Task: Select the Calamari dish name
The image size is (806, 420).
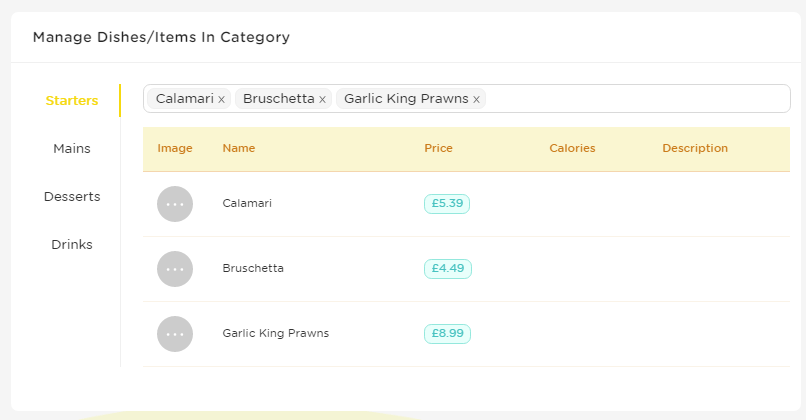Action: click(247, 204)
